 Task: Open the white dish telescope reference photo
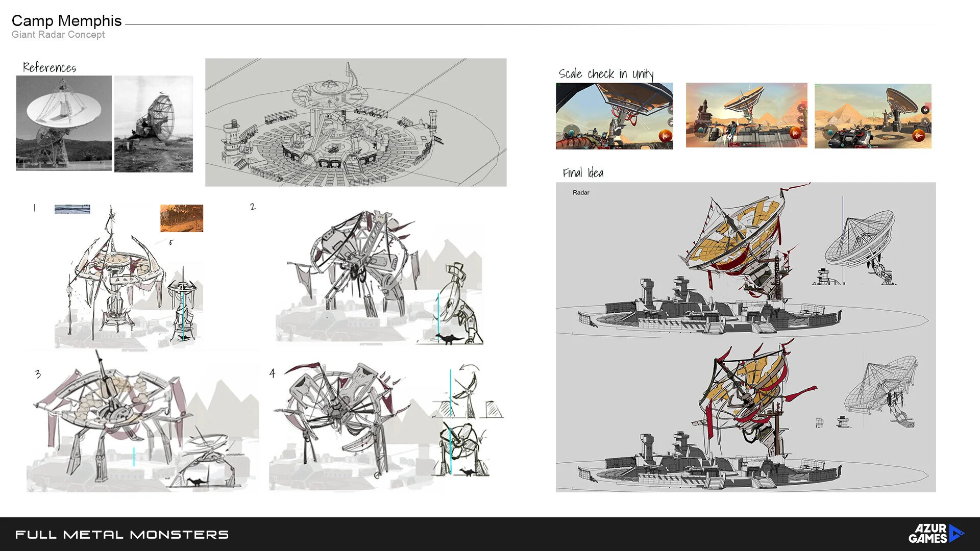(64, 123)
